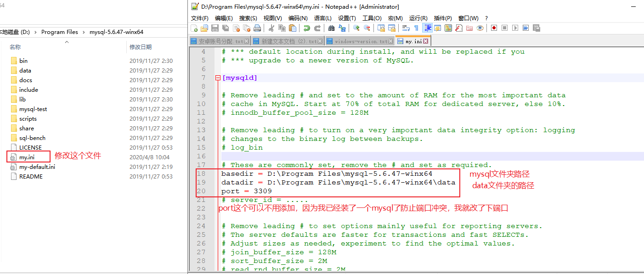Show the Document Map panel
Screen dimensions: 644x274
click(448, 28)
